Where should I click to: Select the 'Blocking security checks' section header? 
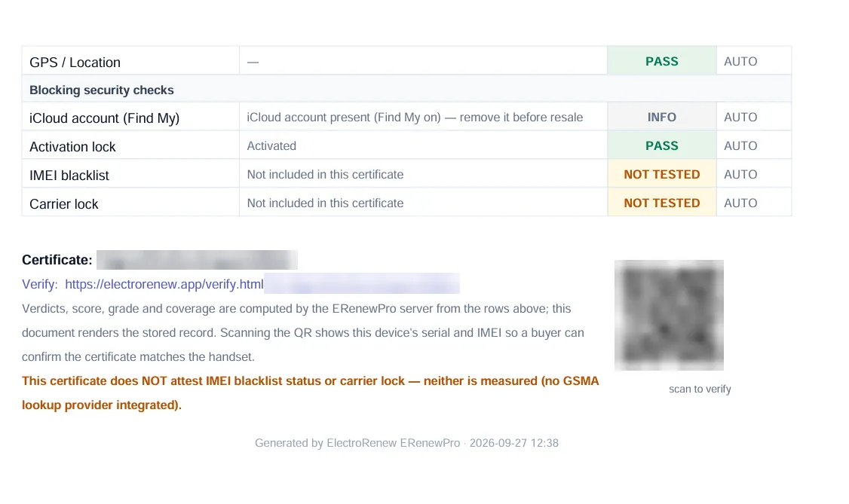(101, 90)
